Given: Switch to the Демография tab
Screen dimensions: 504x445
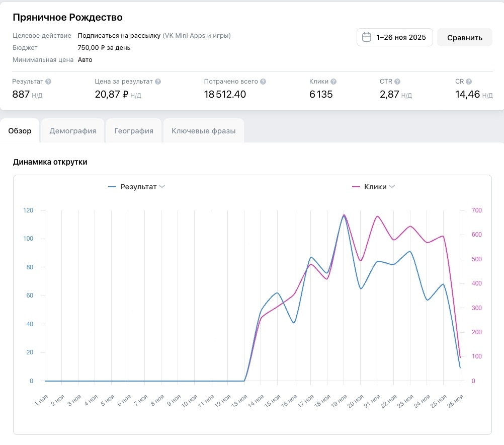Looking at the screenshot, I should tap(72, 131).
